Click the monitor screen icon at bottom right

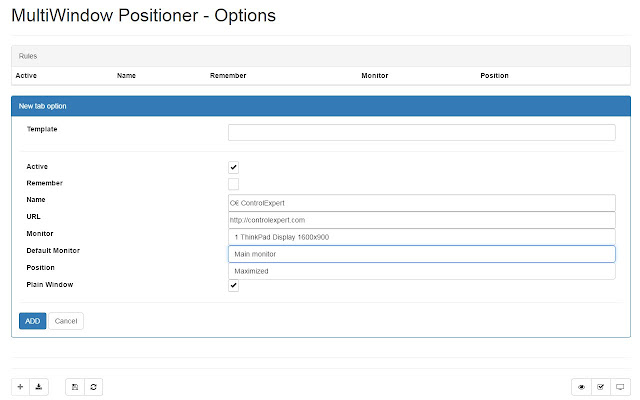(619, 386)
